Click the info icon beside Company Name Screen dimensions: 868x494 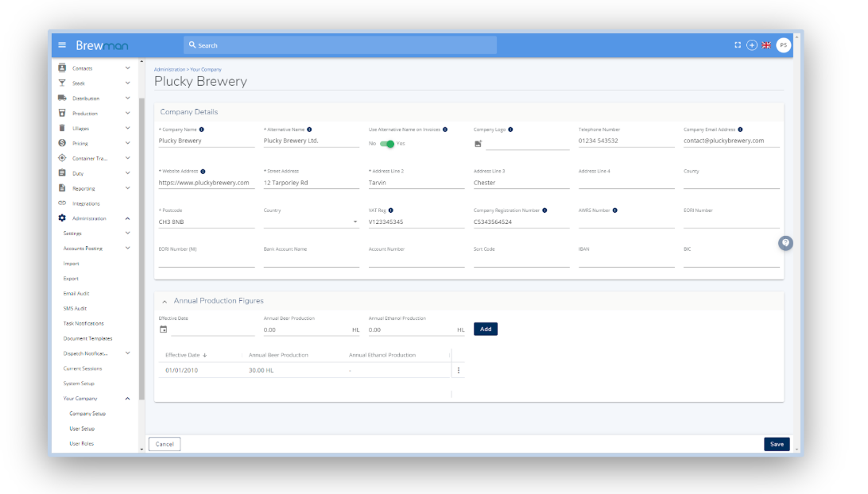click(x=202, y=129)
